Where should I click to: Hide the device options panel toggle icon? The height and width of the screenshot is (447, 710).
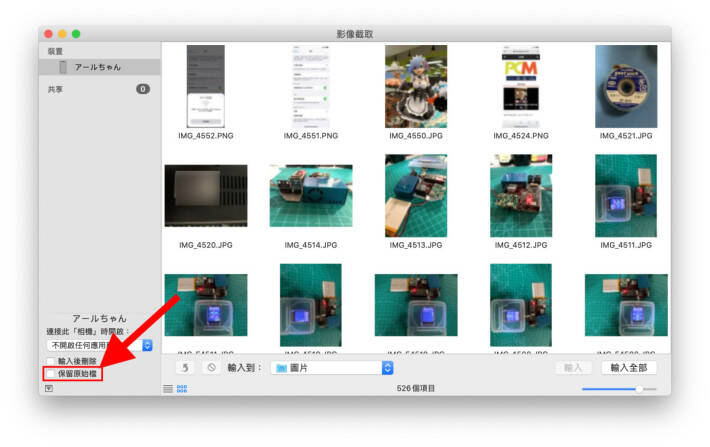coord(49,388)
